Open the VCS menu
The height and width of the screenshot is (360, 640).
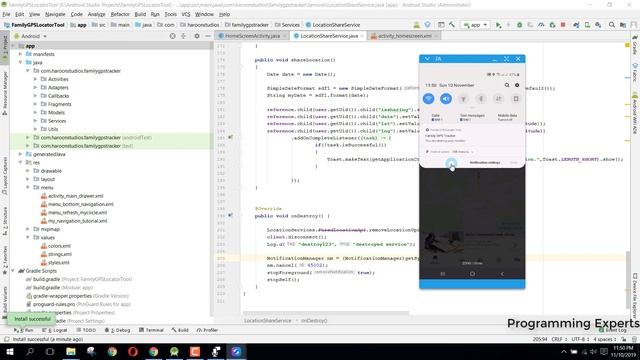click(186, 14)
